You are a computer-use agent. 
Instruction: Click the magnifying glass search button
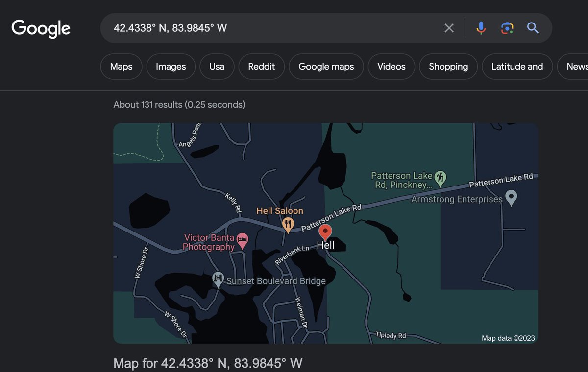click(533, 28)
